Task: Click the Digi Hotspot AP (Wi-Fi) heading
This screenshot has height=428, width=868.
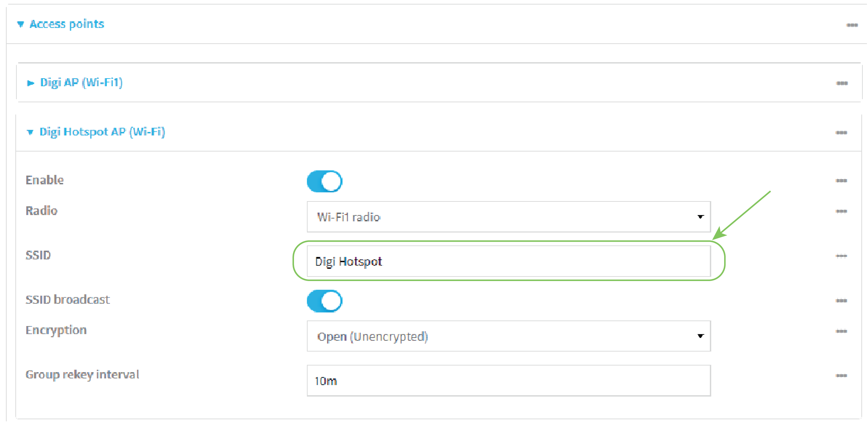Action: click(x=102, y=132)
